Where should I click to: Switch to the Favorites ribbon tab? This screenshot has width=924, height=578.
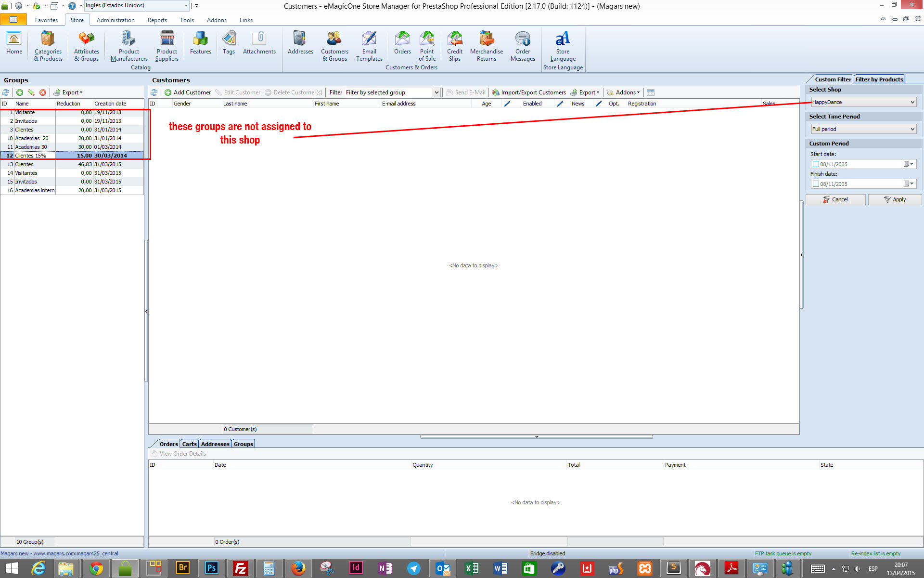46,20
